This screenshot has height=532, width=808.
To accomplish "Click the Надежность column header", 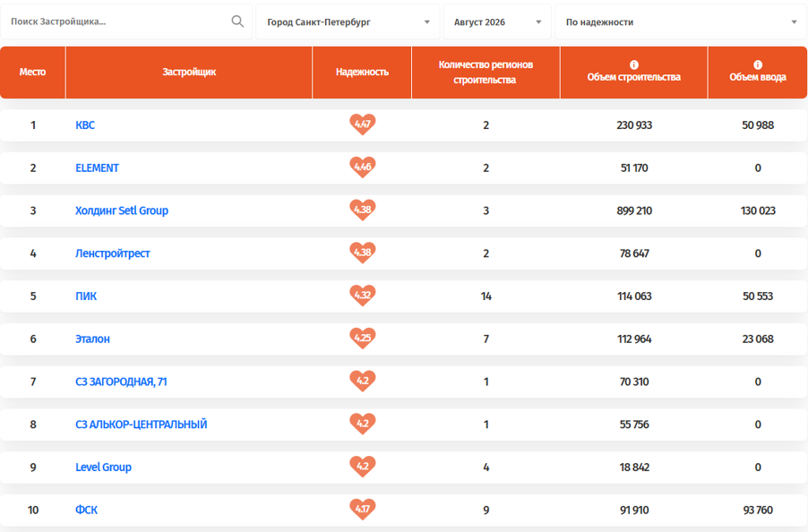I will (362, 73).
